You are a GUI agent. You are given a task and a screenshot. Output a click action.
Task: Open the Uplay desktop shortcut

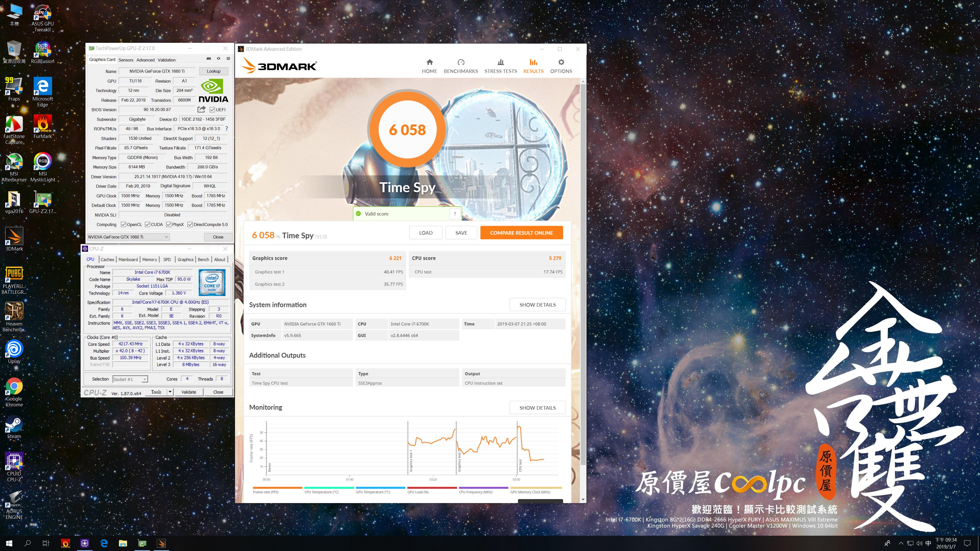pyautogui.click(x=14, y=352)
